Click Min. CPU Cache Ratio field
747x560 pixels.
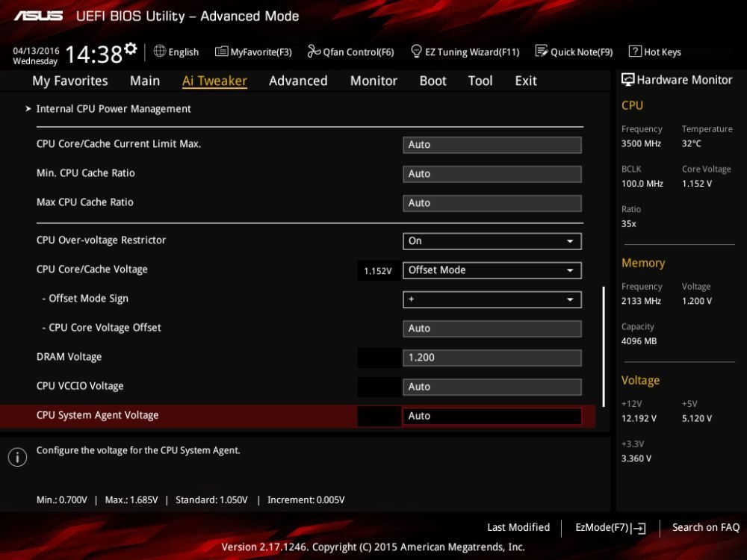coord(492,174)
